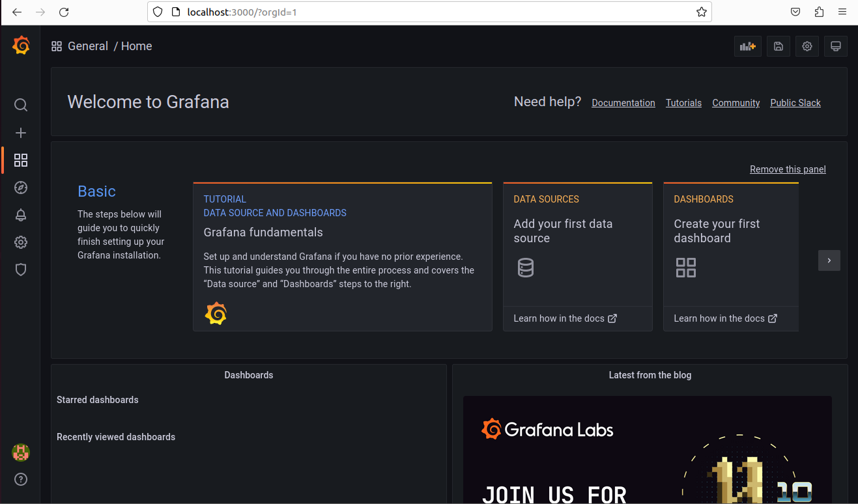Open the Configuration gear in the sidebar

point(21,242)
